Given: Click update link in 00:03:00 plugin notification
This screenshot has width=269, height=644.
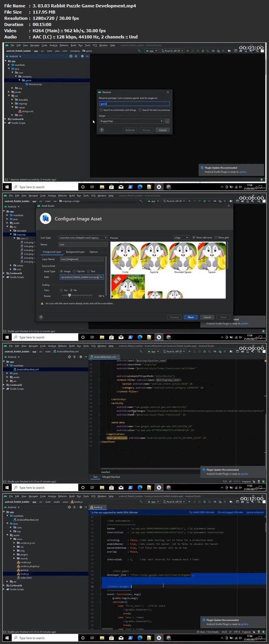Looking at the screenshot, I should pos(243,172).
